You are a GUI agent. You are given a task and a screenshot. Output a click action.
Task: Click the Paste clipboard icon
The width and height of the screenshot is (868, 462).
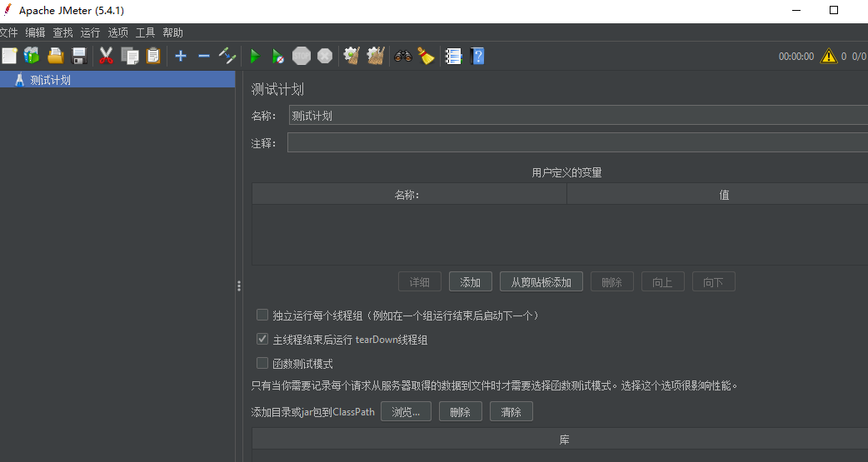coord(152,56)
